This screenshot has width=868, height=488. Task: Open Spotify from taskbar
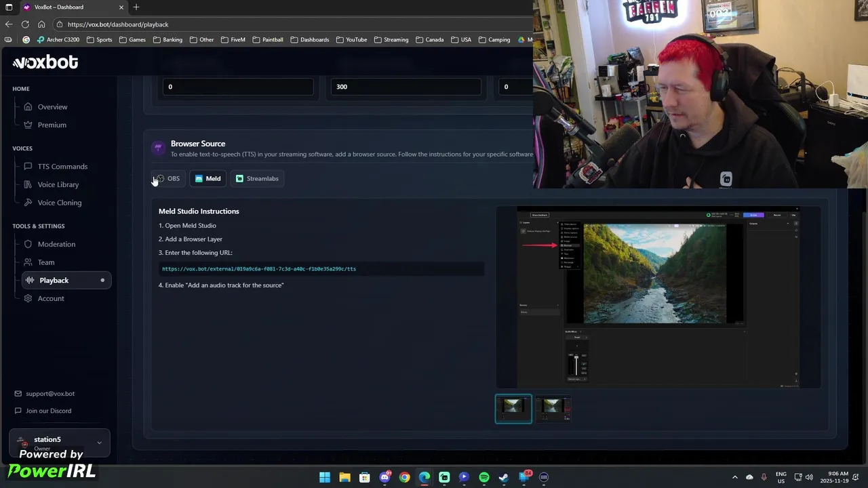(484, 477)
